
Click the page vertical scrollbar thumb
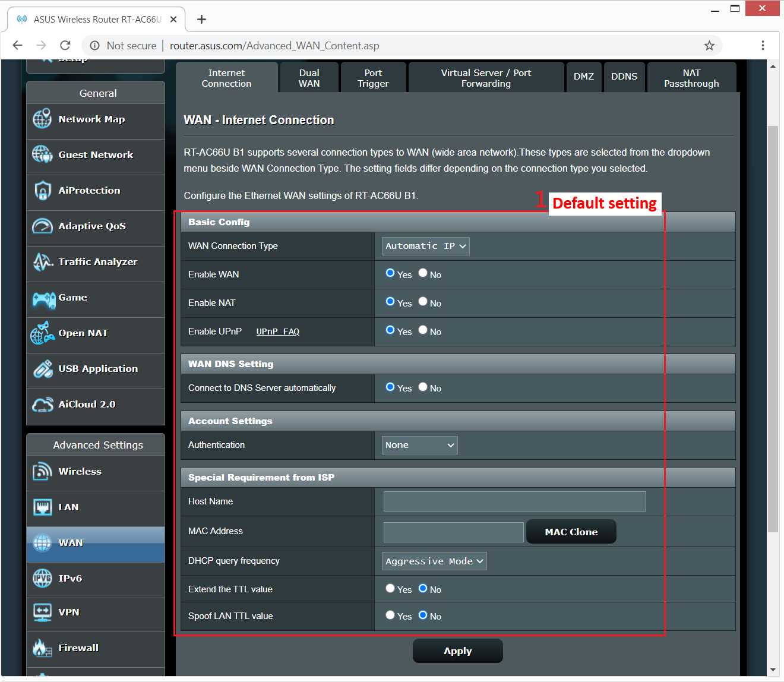click(x=773, y=329)
